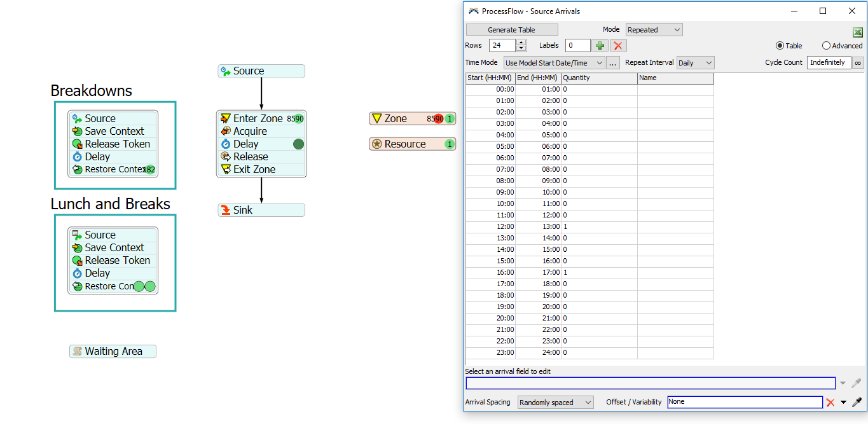Open the Time Mode dropdown

(553, 63)
